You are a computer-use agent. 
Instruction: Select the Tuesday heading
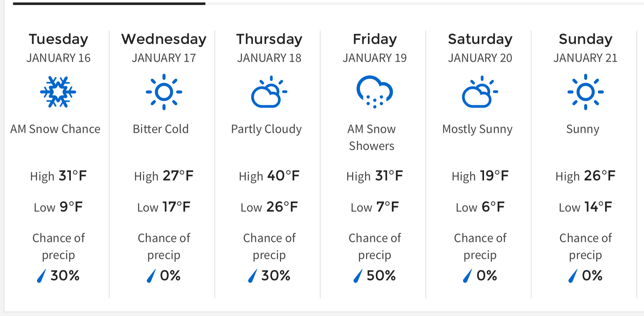pyautogui.click(x=58, y=39)
